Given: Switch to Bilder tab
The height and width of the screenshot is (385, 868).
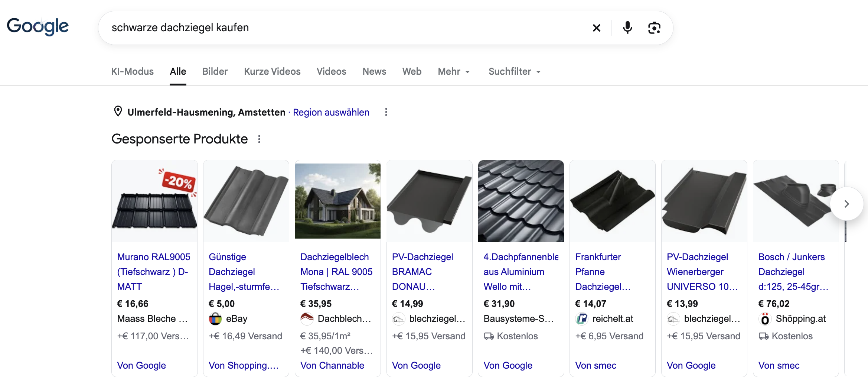Looking at the screenshot, I should pyautogui.click(x=215, y=72).
